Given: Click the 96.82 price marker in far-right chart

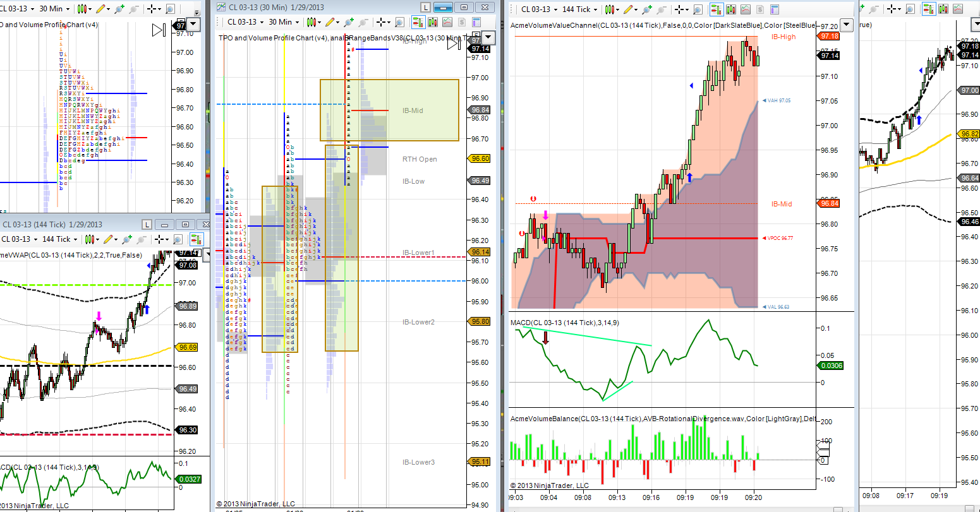Looking at the screenshot, I should (x=969, y=134).
